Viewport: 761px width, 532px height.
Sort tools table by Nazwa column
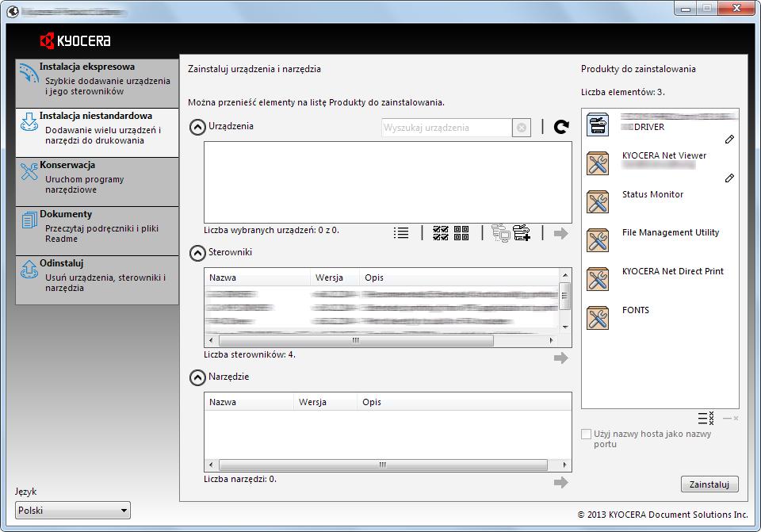(248, 402)
